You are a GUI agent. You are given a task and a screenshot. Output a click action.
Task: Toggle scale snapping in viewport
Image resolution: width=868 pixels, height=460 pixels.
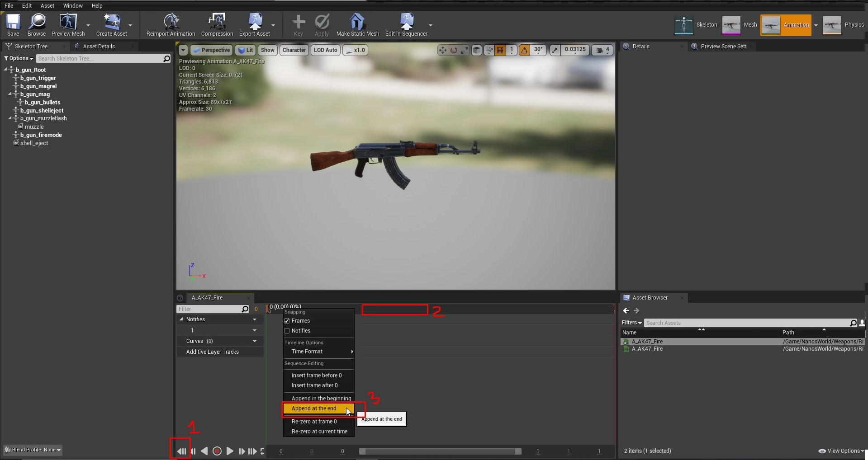[x=555, y=50]
